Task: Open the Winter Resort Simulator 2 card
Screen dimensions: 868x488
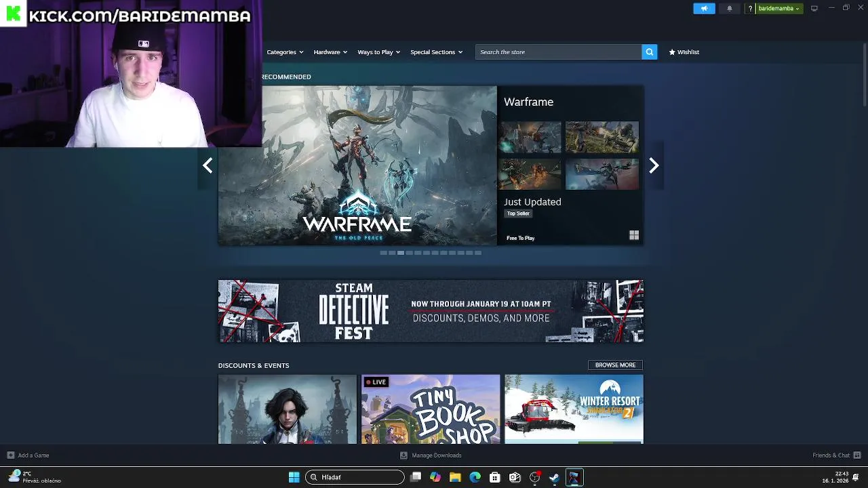Action: tap(574, 409)
